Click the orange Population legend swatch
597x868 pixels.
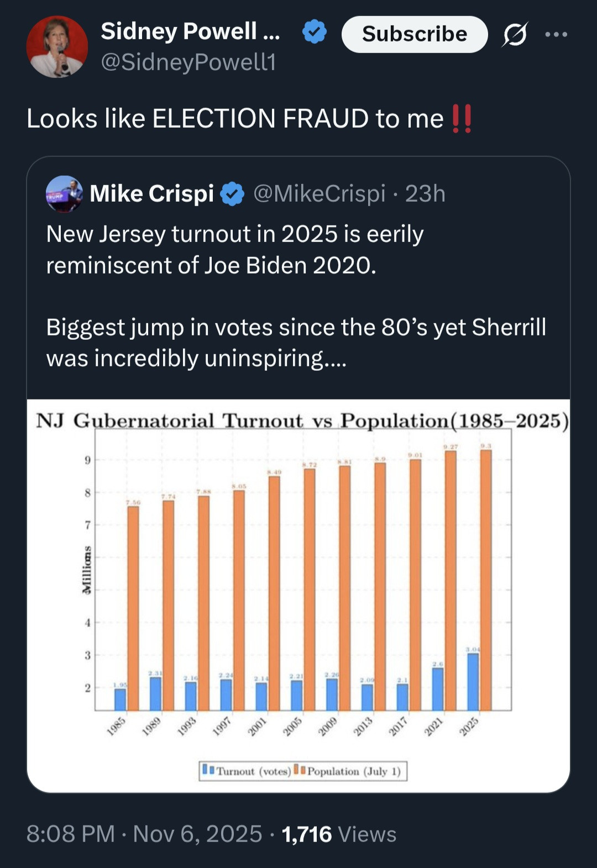click(x=299, y=770)
